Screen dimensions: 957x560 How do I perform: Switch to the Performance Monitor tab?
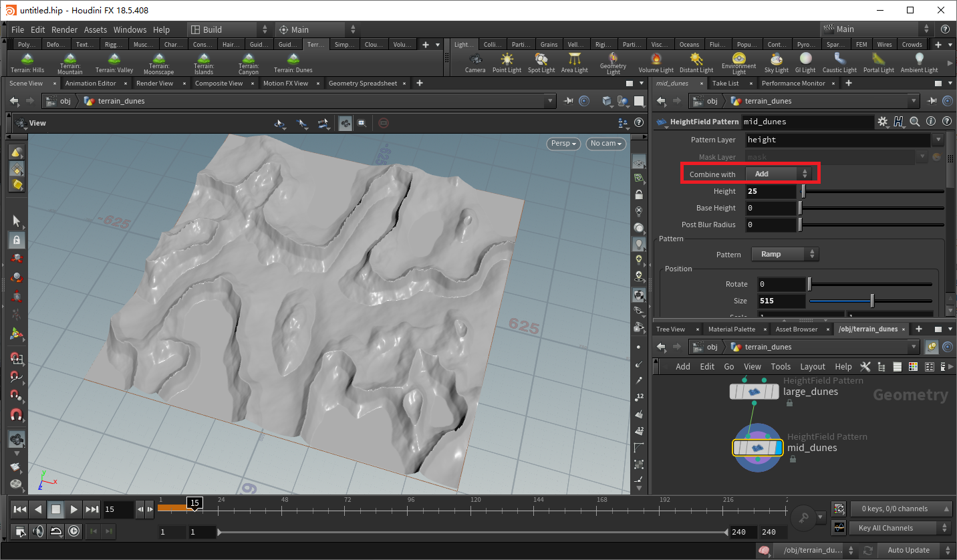[x=793, y=84]
